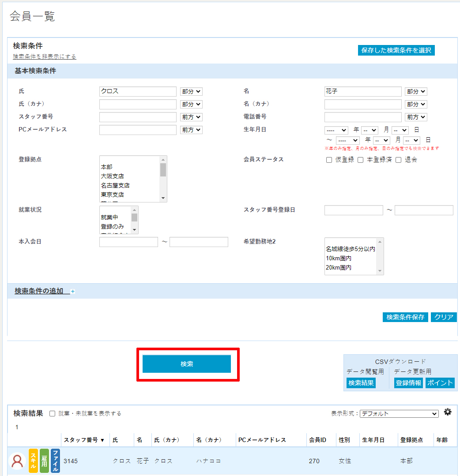Sort by スタッフ番号 arrow
This screenshot has height=476, width=460.
102,440
